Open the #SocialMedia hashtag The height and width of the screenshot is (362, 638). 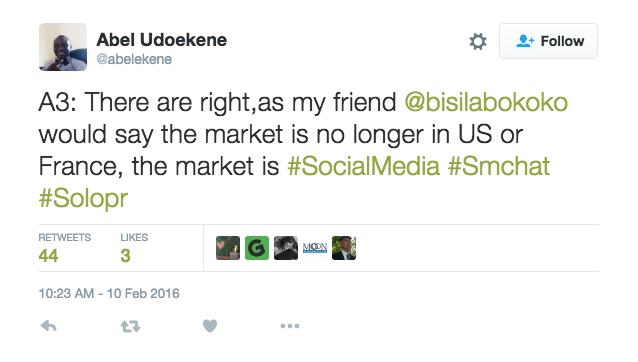click(363, 166)
